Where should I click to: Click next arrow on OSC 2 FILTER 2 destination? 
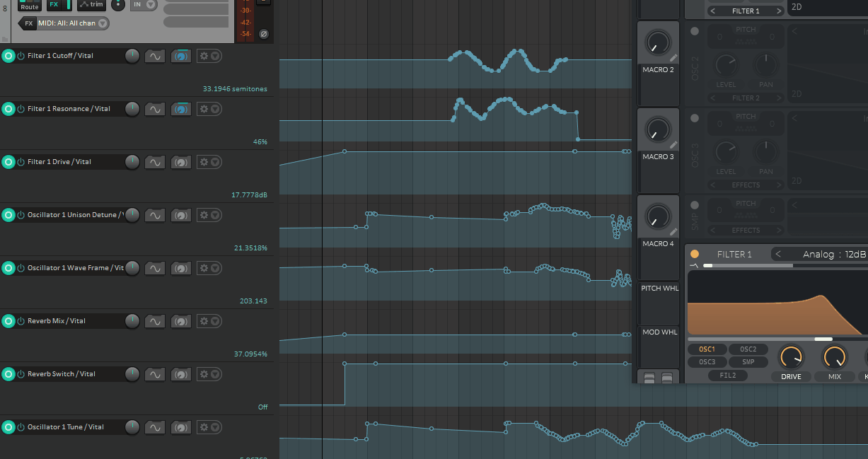pyautogui.click(x=779, y=98)
